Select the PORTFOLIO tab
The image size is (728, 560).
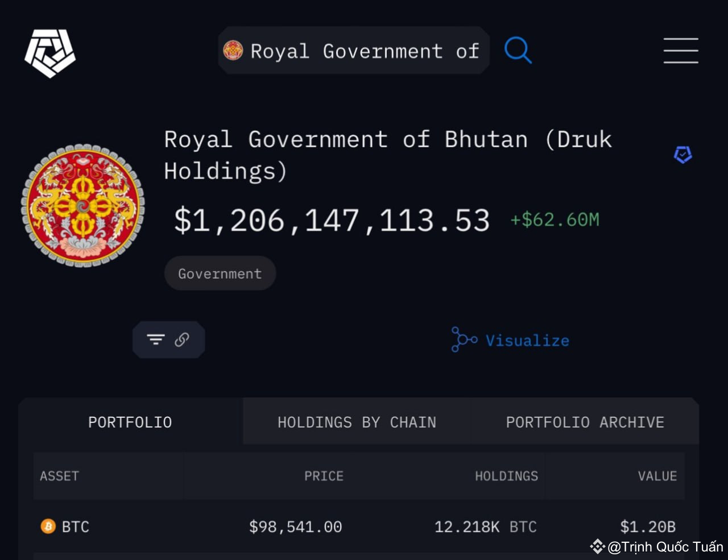point(130,422)
